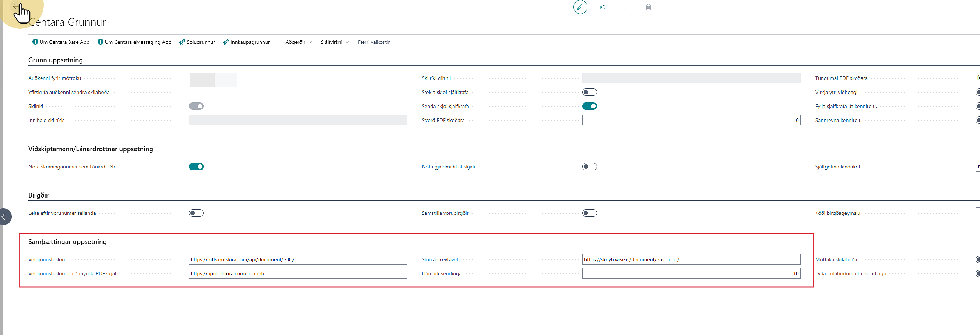Click the Kóði birgðageymslu label

837,213
